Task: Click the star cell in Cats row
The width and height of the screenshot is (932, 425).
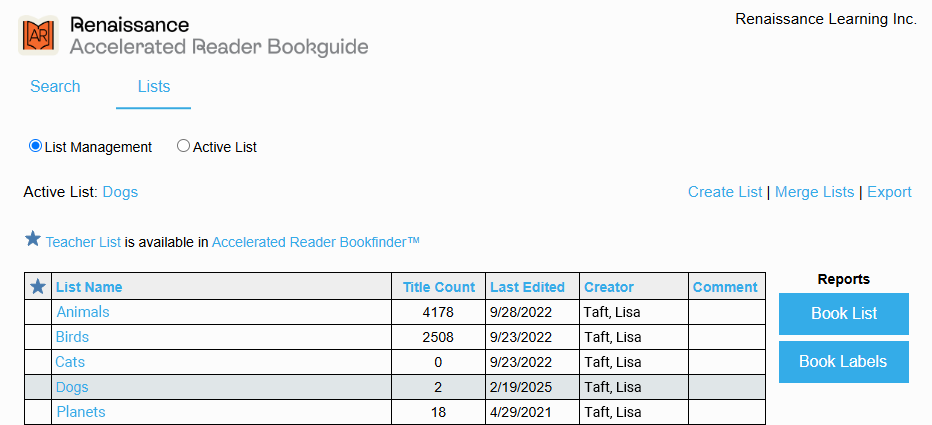Action: 38,362
